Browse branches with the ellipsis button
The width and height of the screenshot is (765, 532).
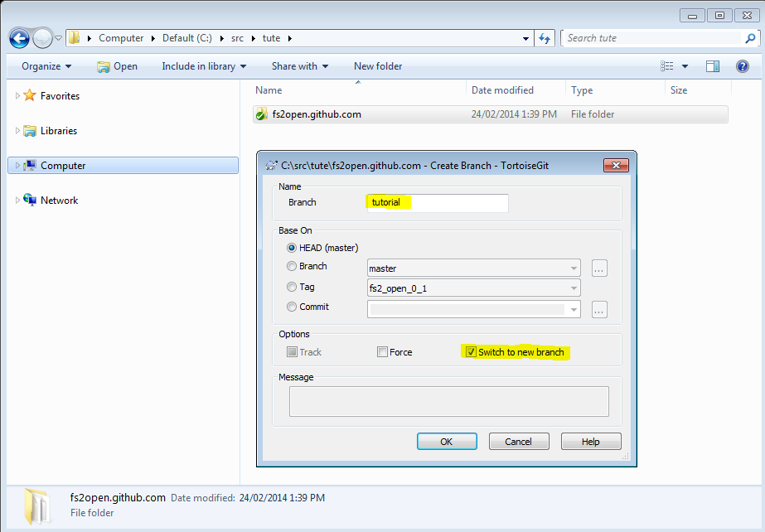pos(600,268)
